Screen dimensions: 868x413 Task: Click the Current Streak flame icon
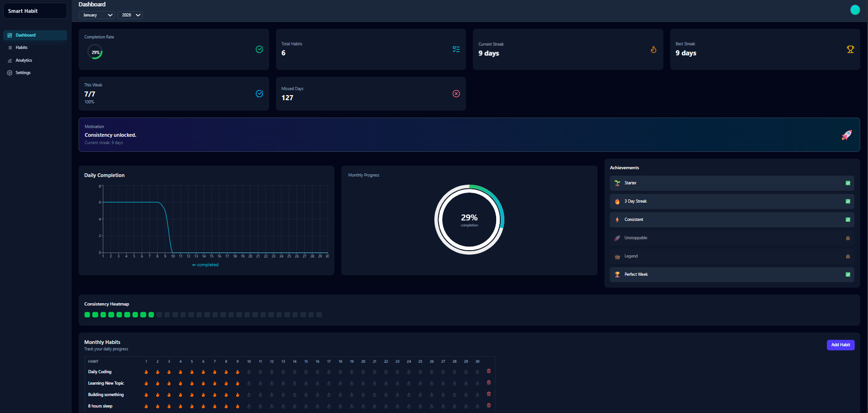click(x=653, y=49)
